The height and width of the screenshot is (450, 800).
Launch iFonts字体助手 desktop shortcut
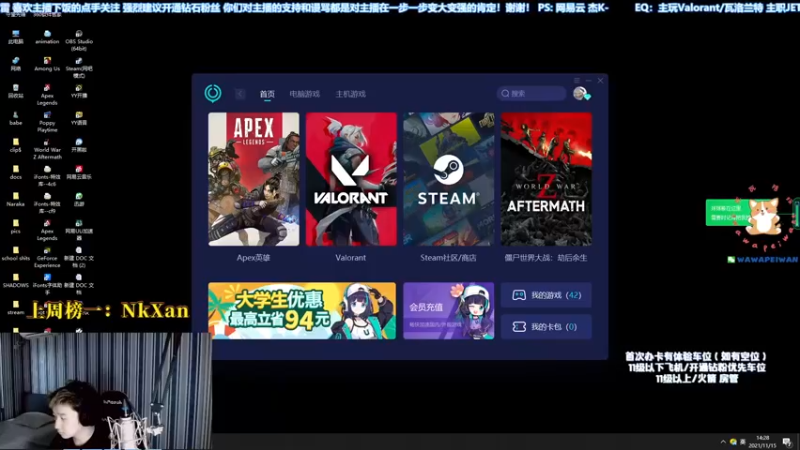point(47,284)
